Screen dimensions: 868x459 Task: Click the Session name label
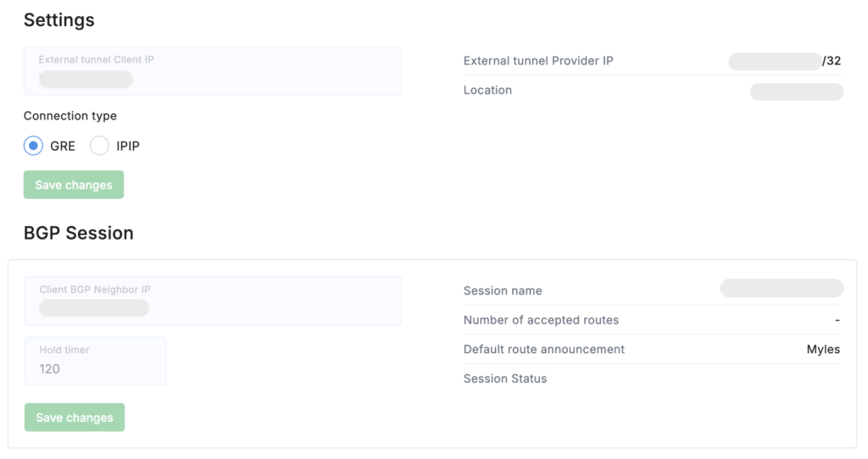tap(503, 290)
